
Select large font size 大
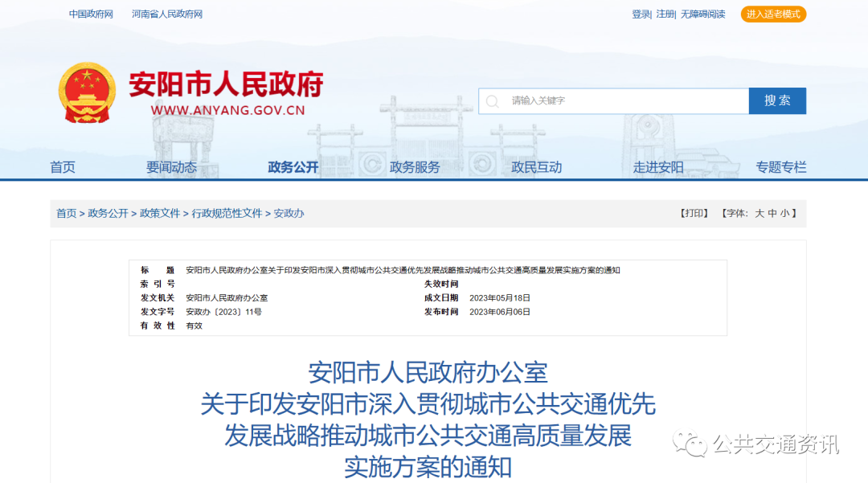coord(759,213)
